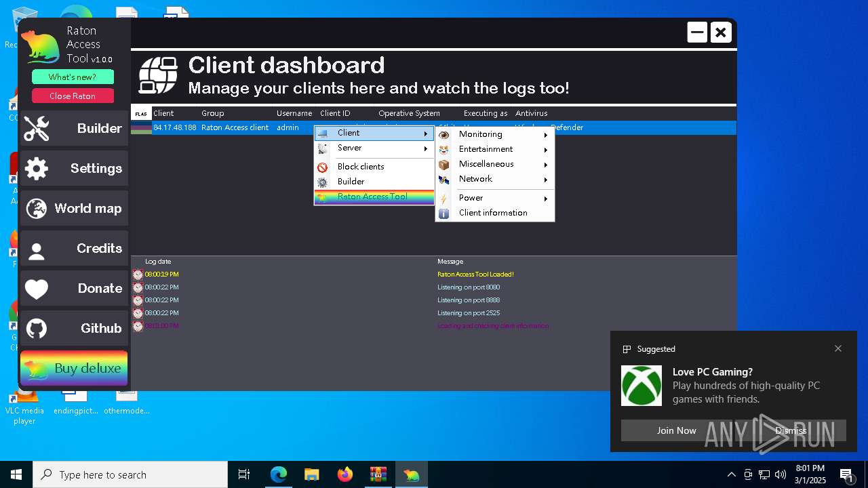Expand the arrow beside Entertainment
Image resolution: width=868 pixels, height=488 pixels.
pos(546,150)
